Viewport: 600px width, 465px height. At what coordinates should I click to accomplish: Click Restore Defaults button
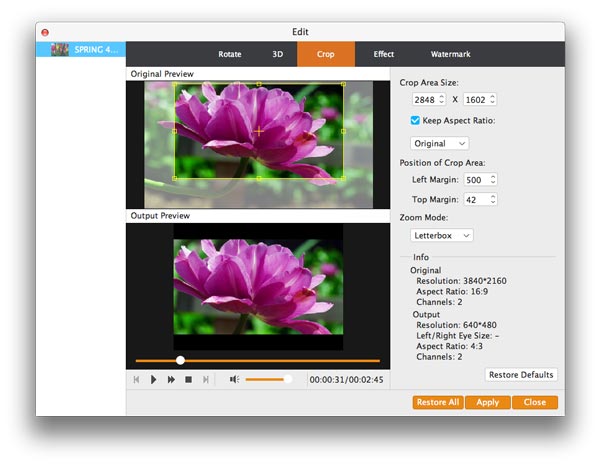coord(521,375)
